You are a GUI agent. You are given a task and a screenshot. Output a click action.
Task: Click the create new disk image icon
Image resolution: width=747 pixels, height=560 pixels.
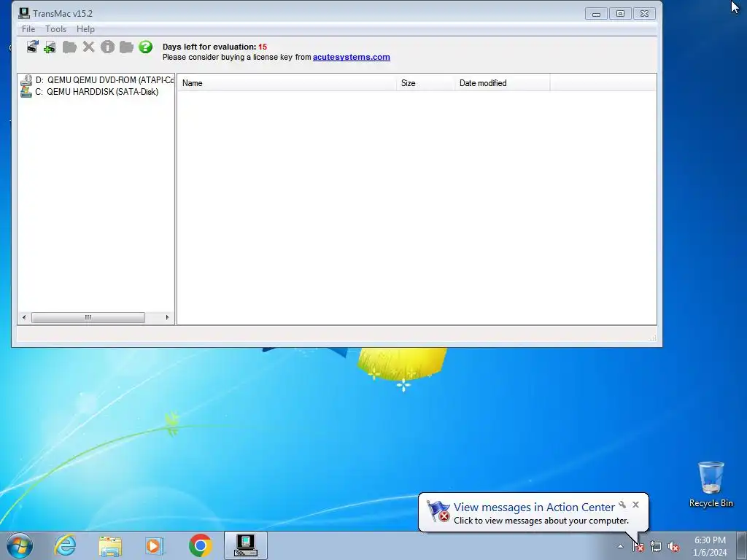50,47
